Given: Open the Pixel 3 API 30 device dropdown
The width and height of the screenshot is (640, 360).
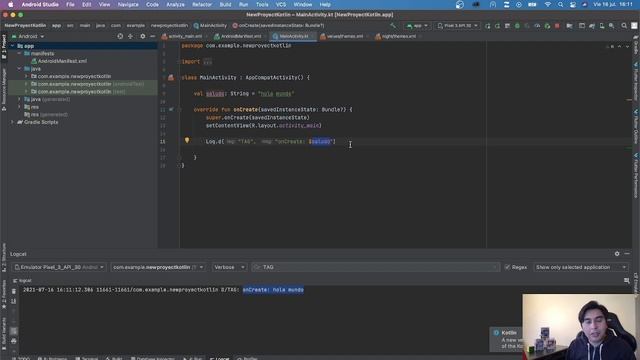Looking at the screenshot, I should point(458,25).
